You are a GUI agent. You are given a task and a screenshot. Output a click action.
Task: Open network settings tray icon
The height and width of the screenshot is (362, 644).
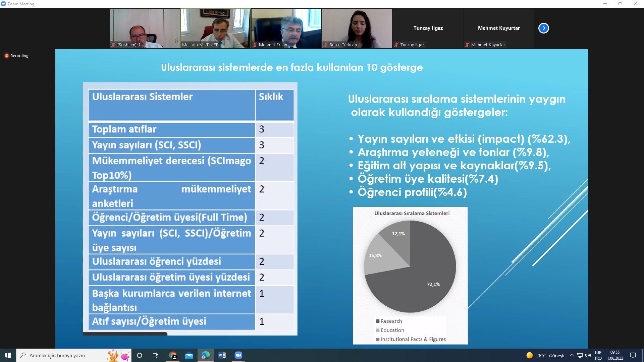(580, 355)
